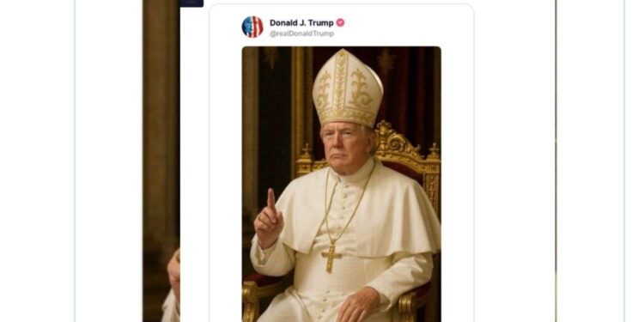Click the flag-patterned profile avatar

252,27
